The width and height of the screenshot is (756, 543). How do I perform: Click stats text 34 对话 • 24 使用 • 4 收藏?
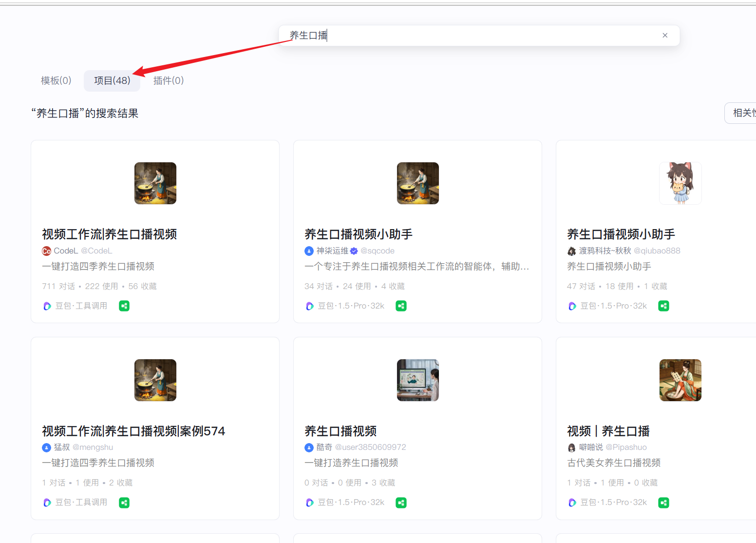(355, 287)
